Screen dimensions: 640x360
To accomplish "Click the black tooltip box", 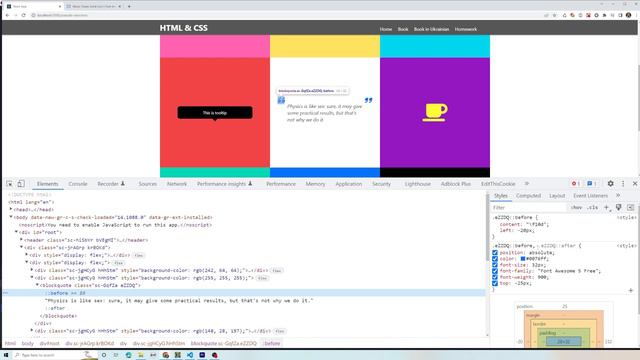I will (215, 113).
